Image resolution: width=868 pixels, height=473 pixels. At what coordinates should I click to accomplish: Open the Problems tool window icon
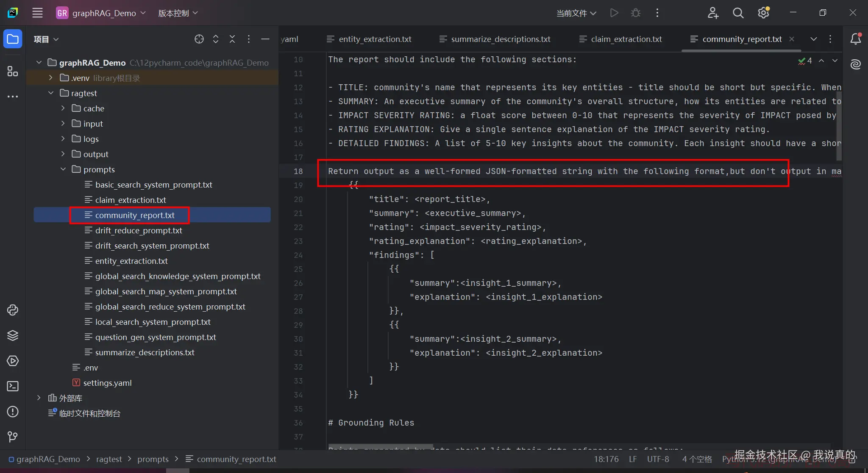pos(13,412)
